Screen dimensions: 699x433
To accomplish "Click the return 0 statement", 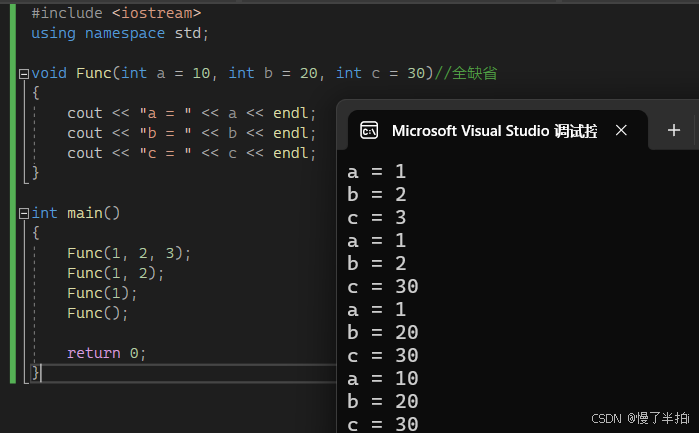I will (107, 354).
